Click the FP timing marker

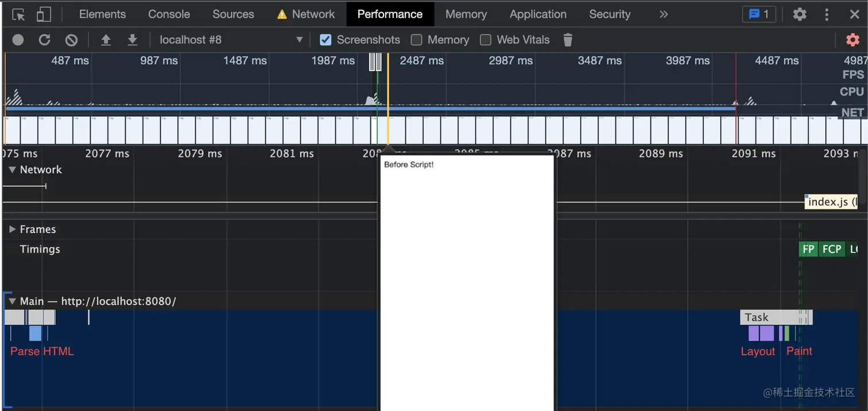pyautogui.click(x=808, y=249)
